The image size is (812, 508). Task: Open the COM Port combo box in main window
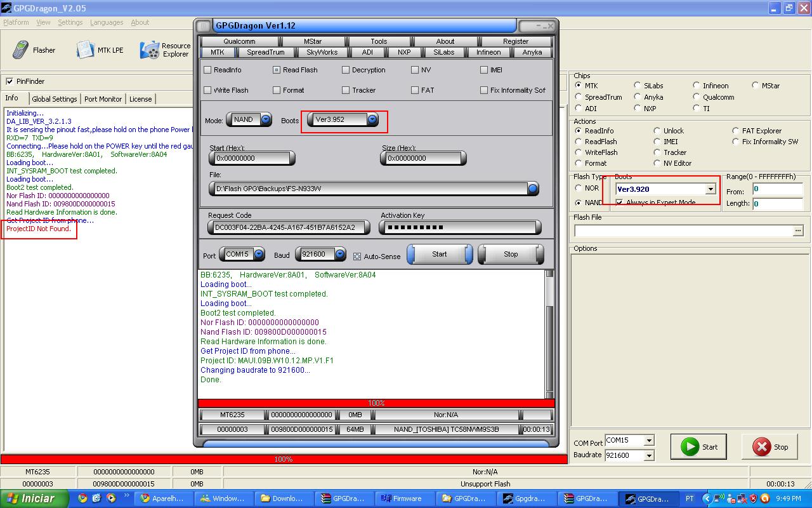click(648, 441)
